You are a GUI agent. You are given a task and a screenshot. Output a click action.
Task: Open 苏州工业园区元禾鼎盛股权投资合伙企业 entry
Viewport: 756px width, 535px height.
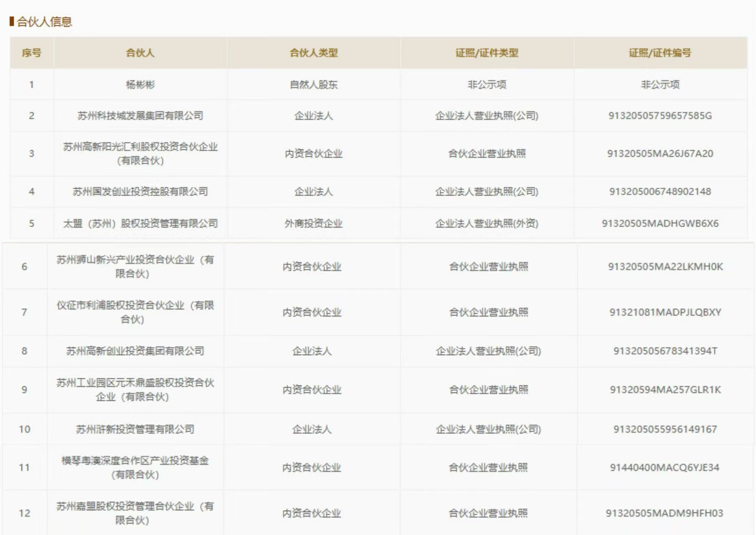pyautogui.click(x=135, y=389)
